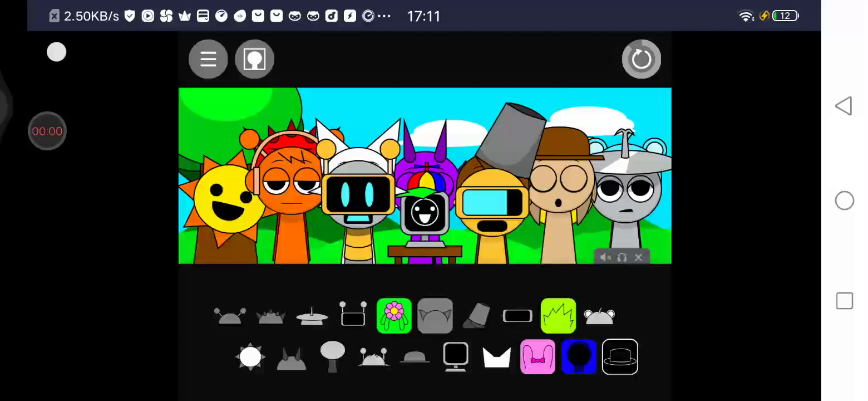Image resolution: width=868 pixels, height=401 pixels.
Task: Click the speaker mute icon on stage
Action: [x=606, y=257]
